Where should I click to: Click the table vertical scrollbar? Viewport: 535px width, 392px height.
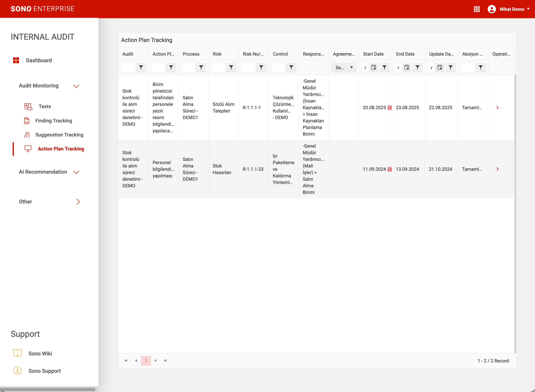coord(515,214)
